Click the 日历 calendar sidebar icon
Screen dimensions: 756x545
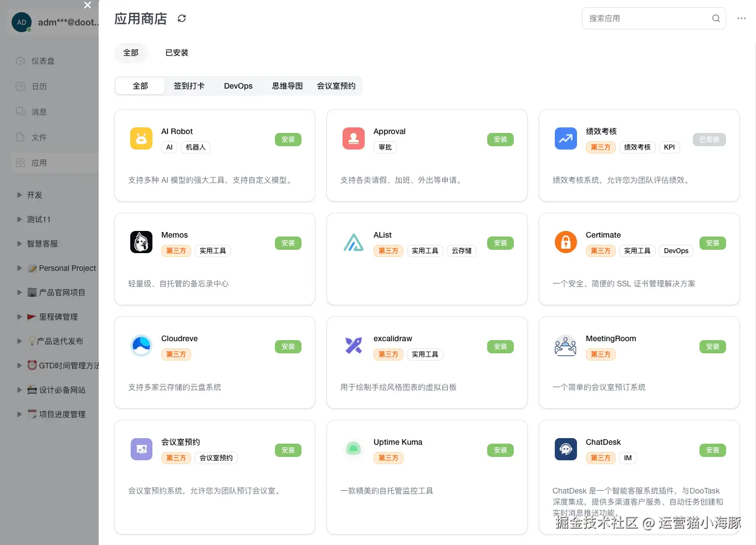click(x=21, y=86)
